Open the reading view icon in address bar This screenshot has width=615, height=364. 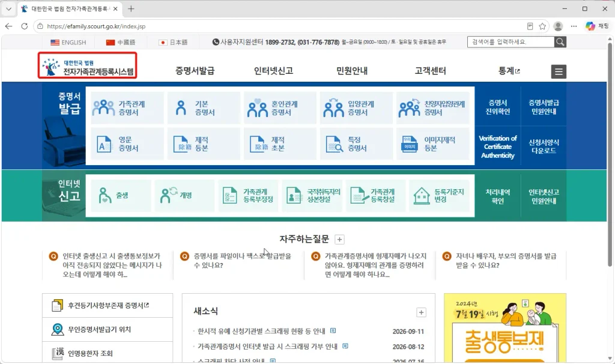click(x=530, y=26)
